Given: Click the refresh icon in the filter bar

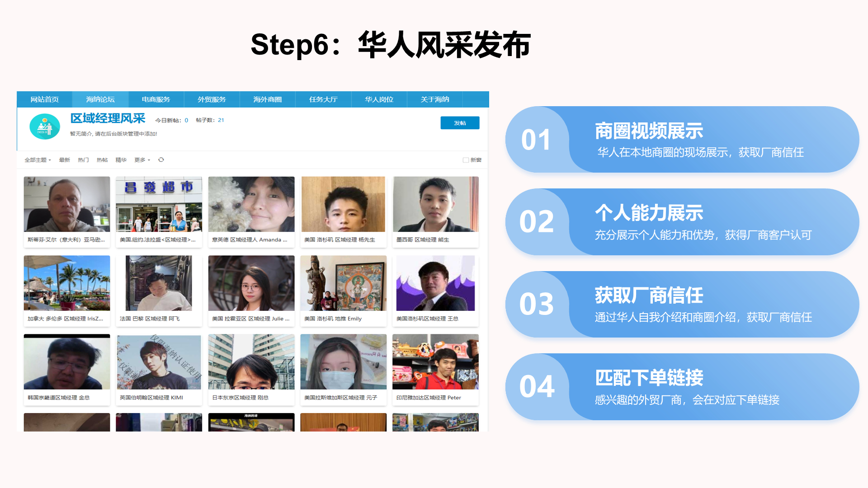Looking at the screenshot, I should (161, 160).
